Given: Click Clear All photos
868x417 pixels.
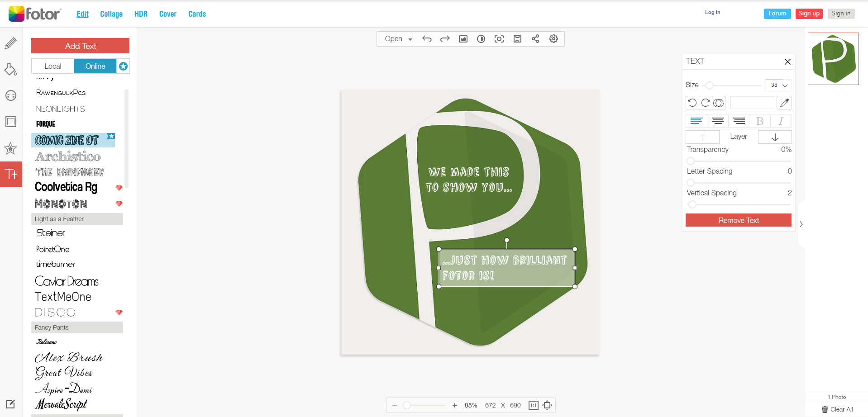Looking at the screenshot, I should (837, 409).
